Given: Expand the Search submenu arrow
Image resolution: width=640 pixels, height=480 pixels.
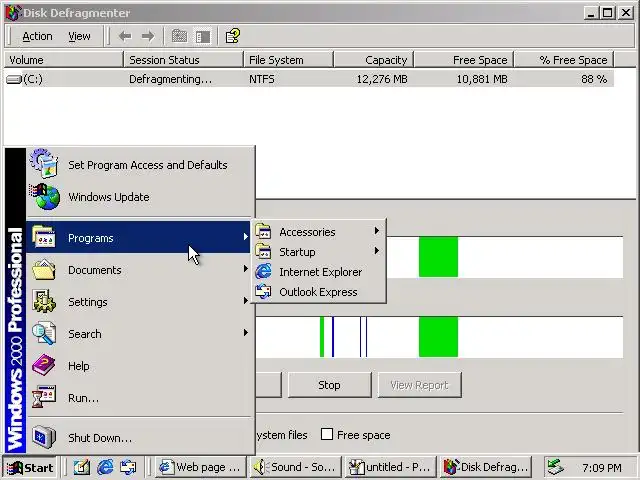Looking at the screenshot, I should [245, 333].
